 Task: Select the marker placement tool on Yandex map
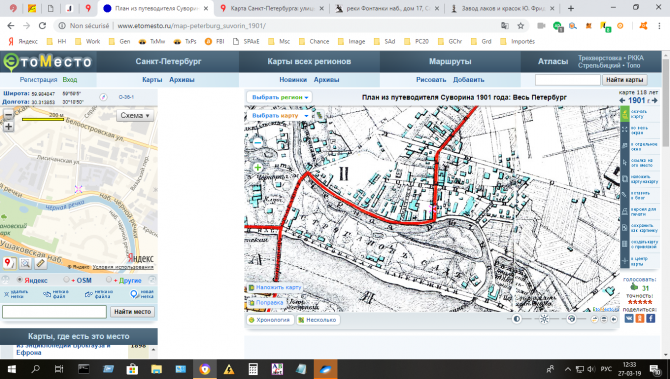point(9,263)
